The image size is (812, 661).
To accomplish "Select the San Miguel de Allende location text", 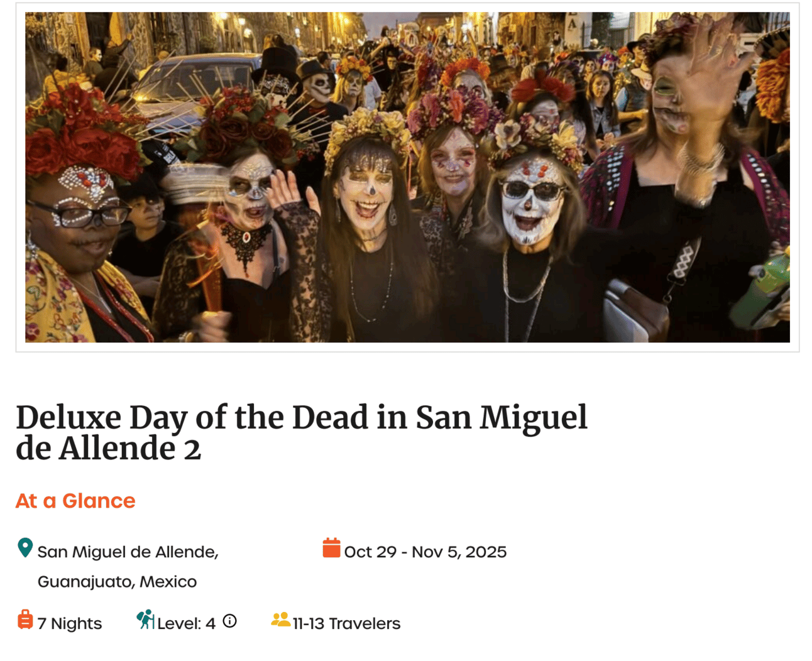I will tap(128, 552).
